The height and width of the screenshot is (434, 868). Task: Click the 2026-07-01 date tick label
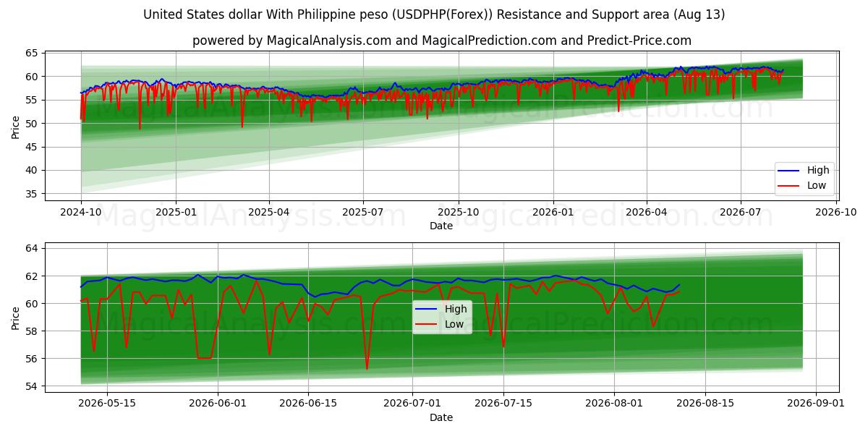tap(412, 404)
